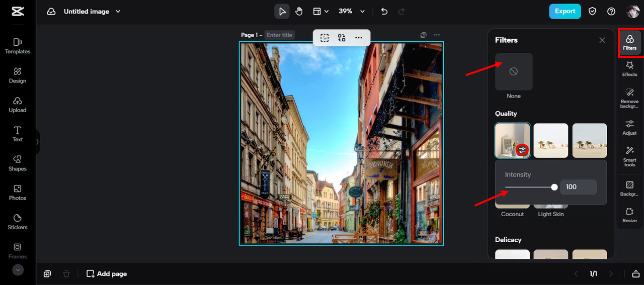Apply the second Quality filter thumbnail
Image resolution: width=644 pixels, height=285 pixels.
(x=551, y=141)
